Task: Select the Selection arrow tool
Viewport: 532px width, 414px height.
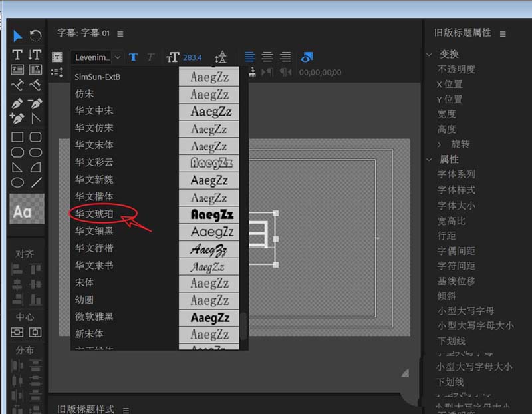Action: [17, 36]
